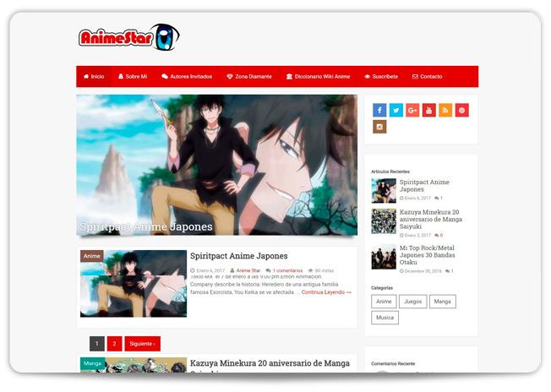
Task: Open the Contacto page
Action: click(427, 77)
